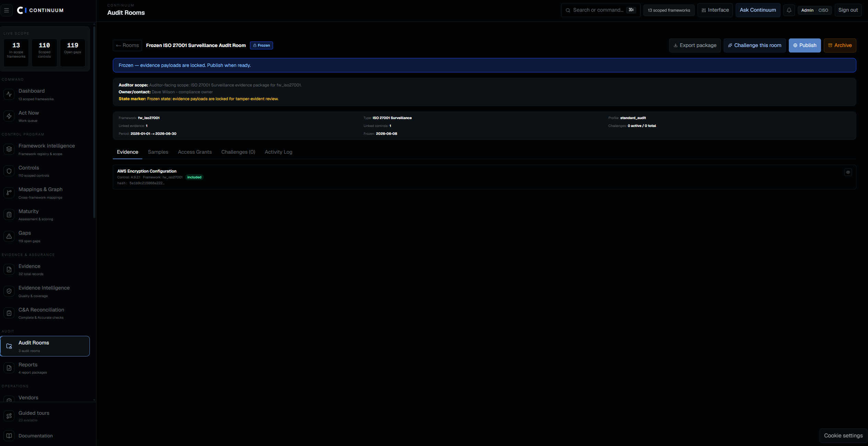Open Gaps page

(x=45, y=236)
